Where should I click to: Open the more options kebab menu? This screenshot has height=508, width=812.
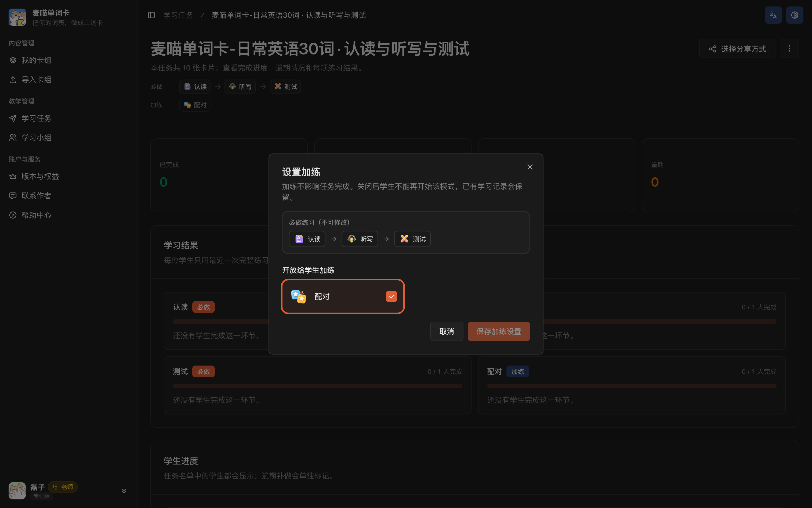point(789,49)
